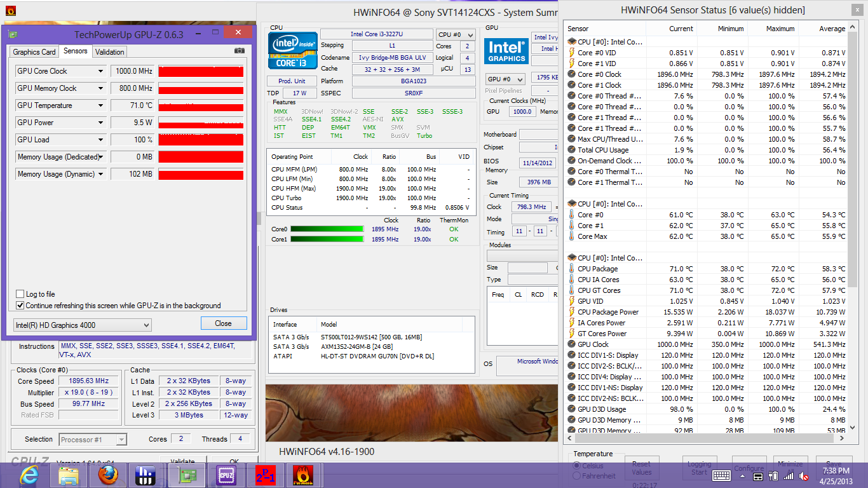Image resolution: width=868 pixels, height=488 pixels.
Task: Click the CPU Package thermometer icon
Action: coord(572,269)
